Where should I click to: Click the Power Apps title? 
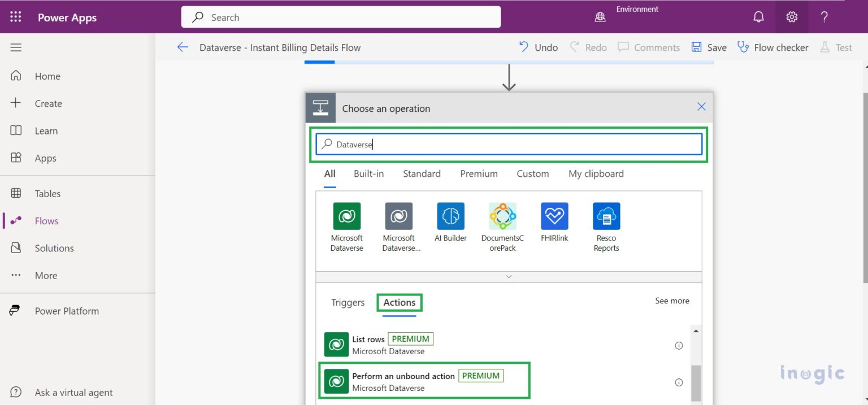(x=67, y=18)
